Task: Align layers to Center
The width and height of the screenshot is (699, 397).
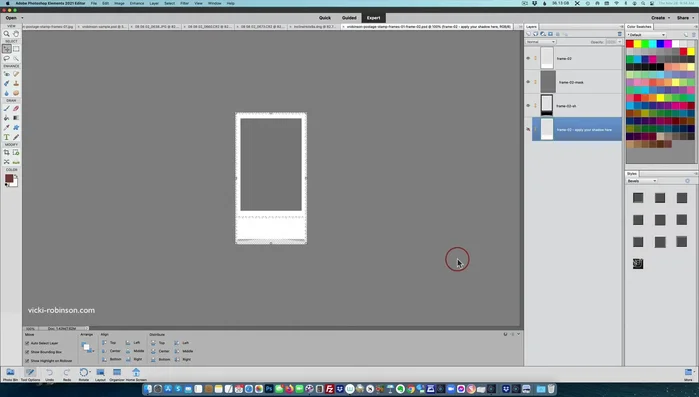Action: click(111, 351)
